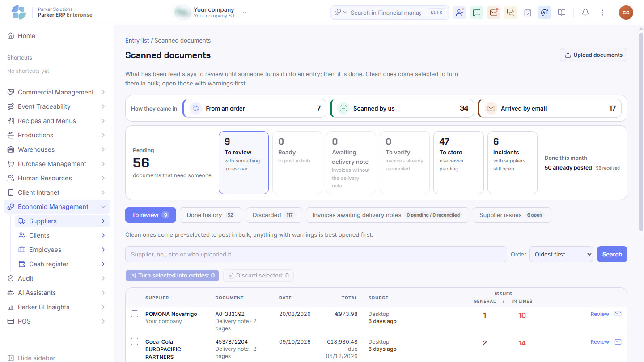Open the Your company selector dropdown
Viewport: 644px width, 362px height.
click(x=211, y=13)
